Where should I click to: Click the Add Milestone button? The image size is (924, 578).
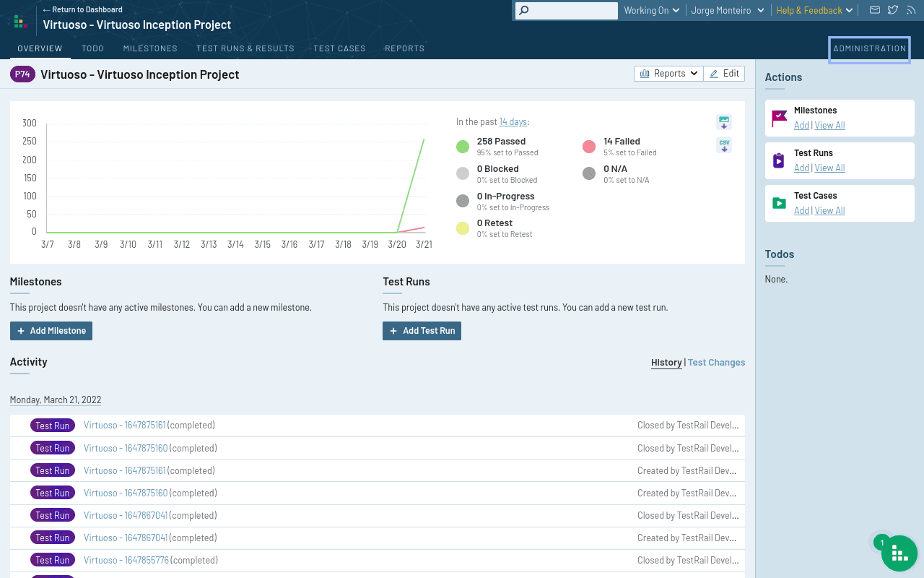pos(51,330)
